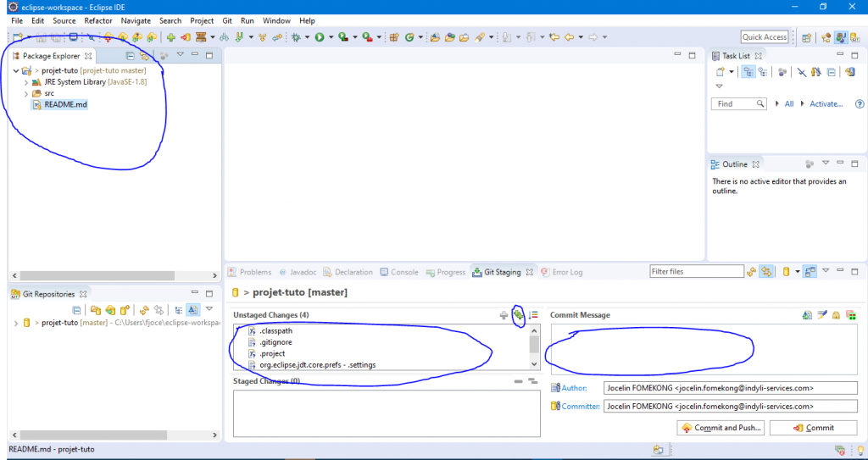Screen dimensions: 868x460
Task: Open Package Explorer view menu triangle
Action: point(180,54)
